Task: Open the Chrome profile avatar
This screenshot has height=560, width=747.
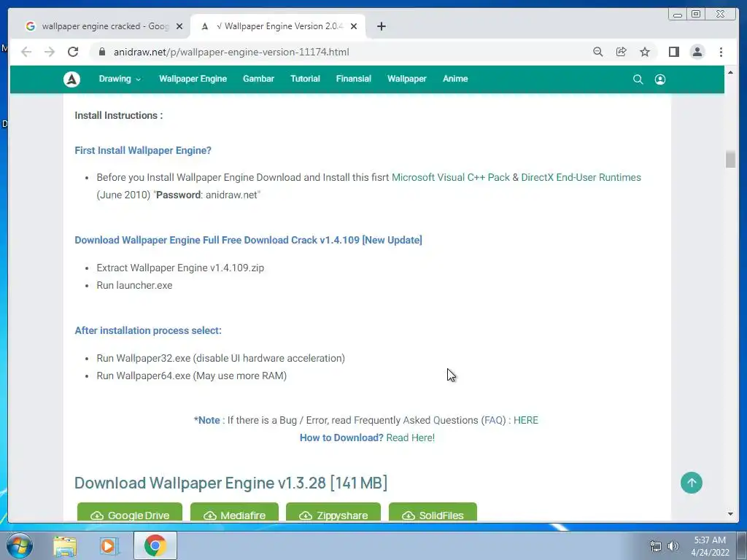Action: [697, 52]
